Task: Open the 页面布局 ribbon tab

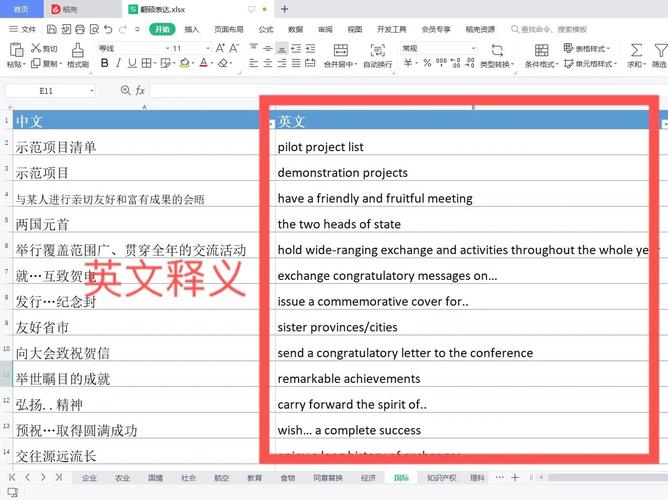Action: [229, 29]
